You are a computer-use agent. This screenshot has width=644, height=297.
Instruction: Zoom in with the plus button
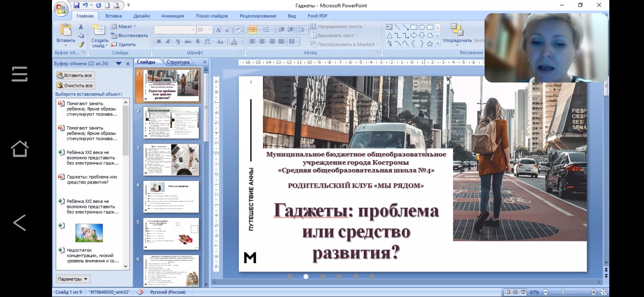click(x=593, y=292)
